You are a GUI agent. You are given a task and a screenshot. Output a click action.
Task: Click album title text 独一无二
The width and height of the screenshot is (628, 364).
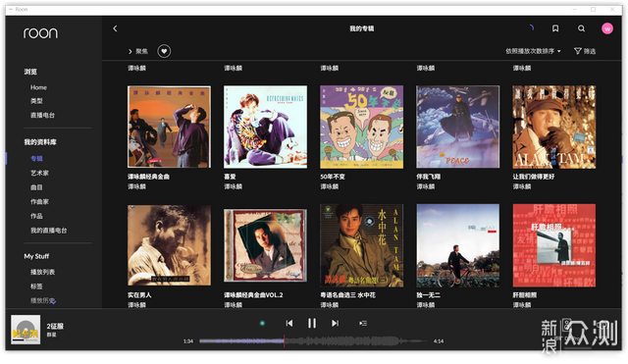click(x=428, y=295)
